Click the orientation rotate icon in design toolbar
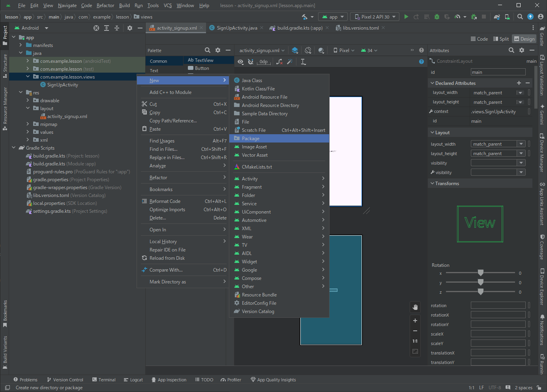Image resolution: width=547 pixels, height=392 pixels. [x=308, y=50]
